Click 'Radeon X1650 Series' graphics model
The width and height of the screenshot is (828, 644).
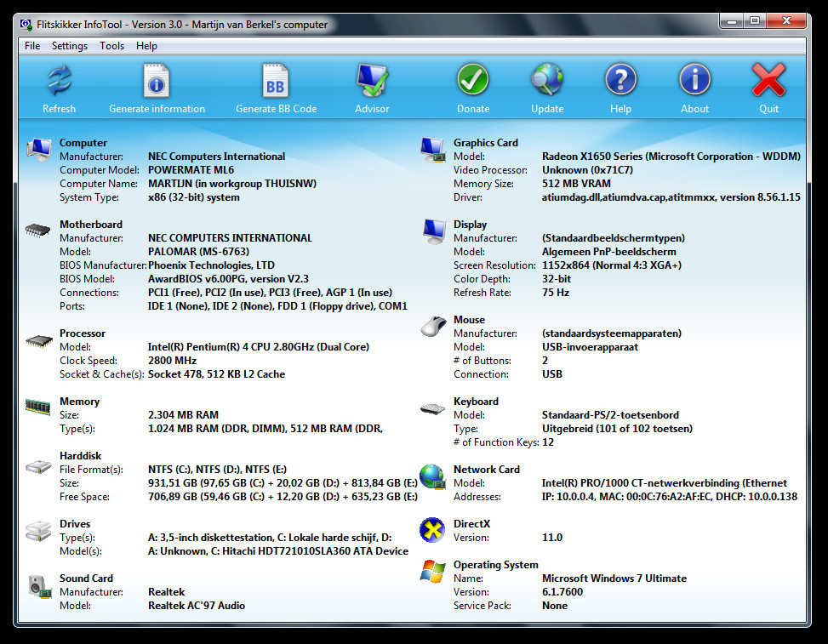point(592,157)
